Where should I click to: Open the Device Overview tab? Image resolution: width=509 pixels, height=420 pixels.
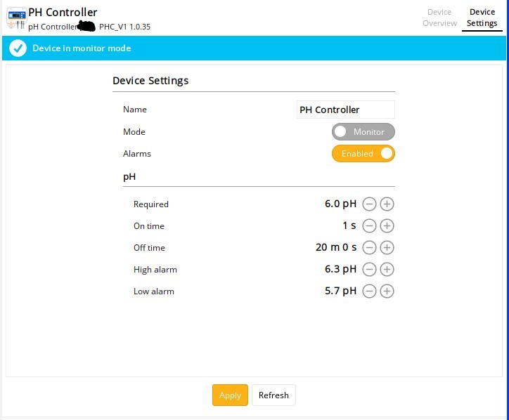click(x=439, y=18)
